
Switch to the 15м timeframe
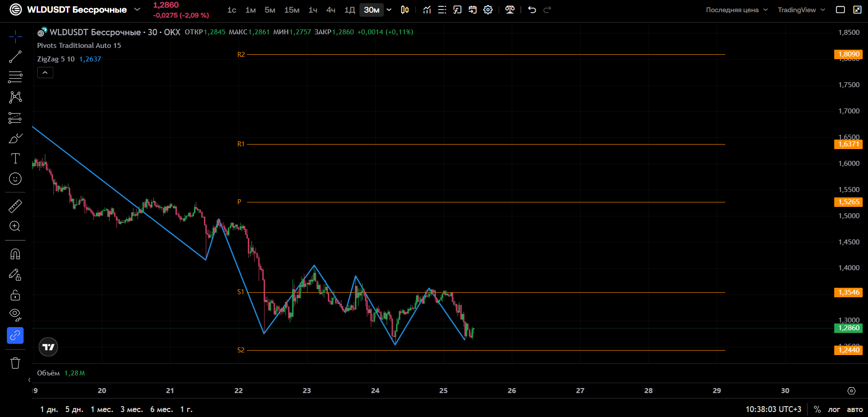click(292, 10)
